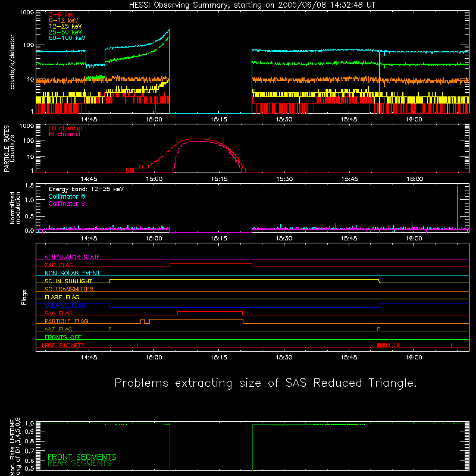The height and width of the screenshot is (476, 476).
Task: Click the peak of the LO channel curve
Action: click(x=198, y=139)
